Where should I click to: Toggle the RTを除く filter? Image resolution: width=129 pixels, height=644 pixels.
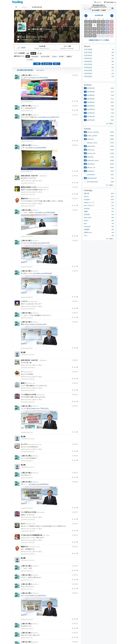point(62,56)
